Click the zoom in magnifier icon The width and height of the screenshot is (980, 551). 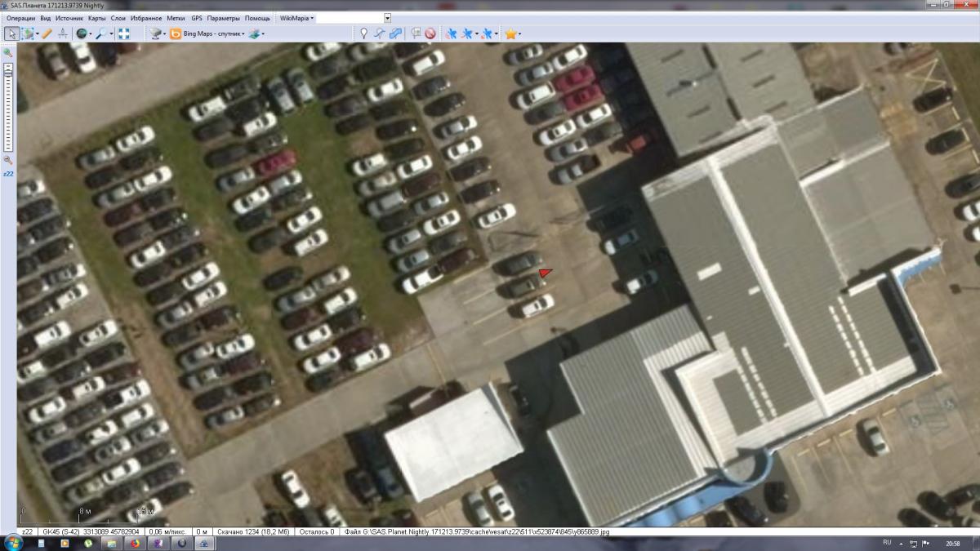point(8,52)
